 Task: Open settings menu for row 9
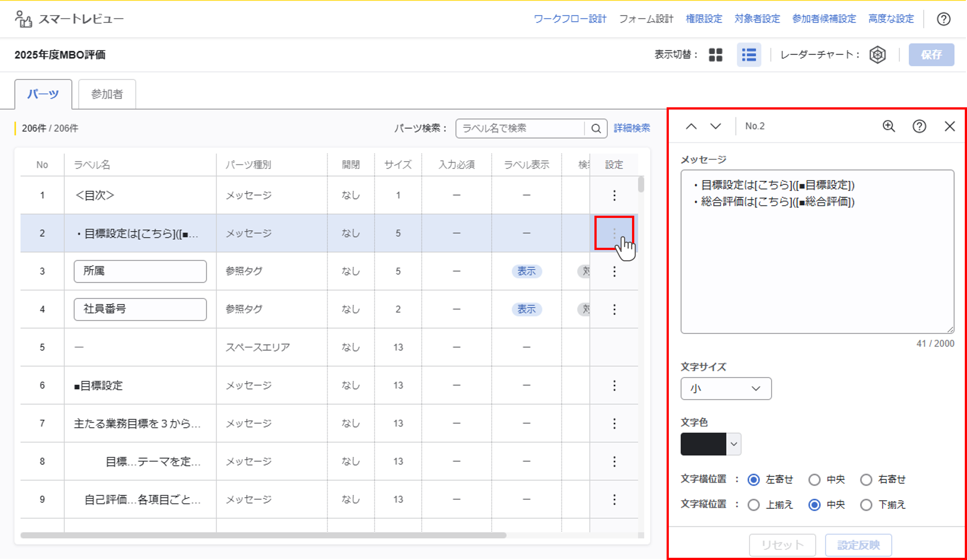coord(614,499)
